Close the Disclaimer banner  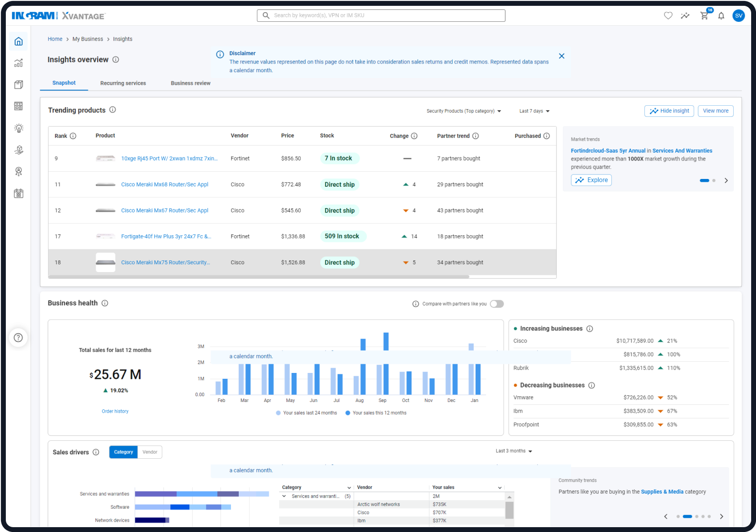(x=561, y=56)
